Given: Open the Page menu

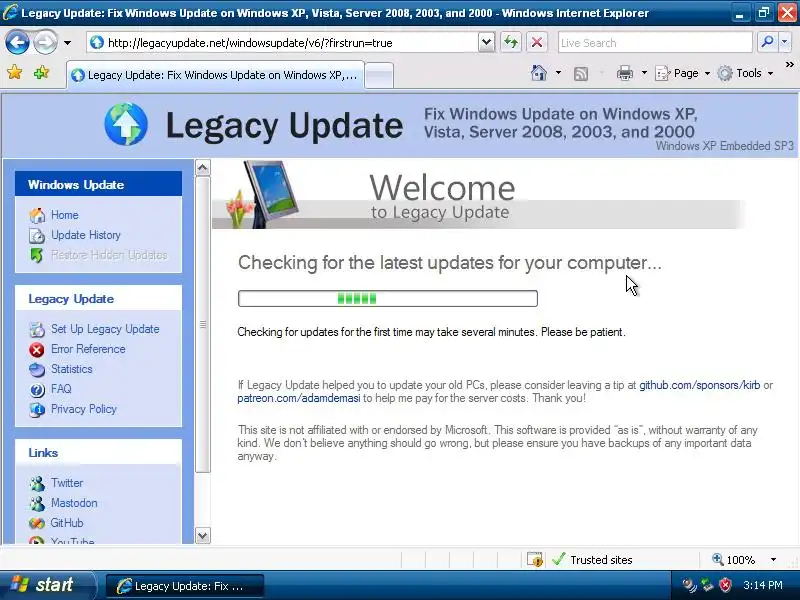Looking at the screenshot, I should 683,73.
